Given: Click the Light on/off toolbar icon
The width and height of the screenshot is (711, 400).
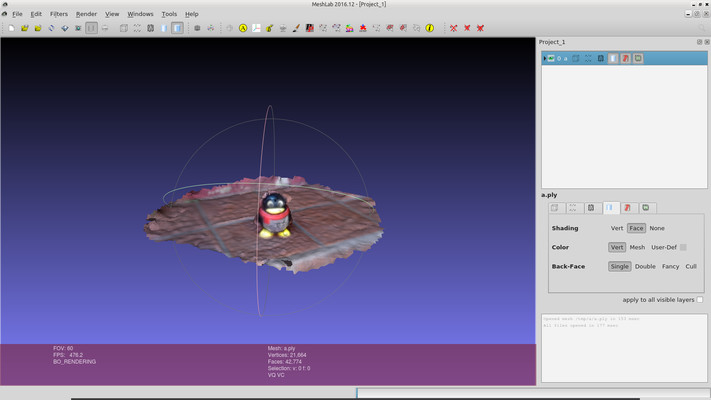Looking at the screenshot, I should coord(197,28).
